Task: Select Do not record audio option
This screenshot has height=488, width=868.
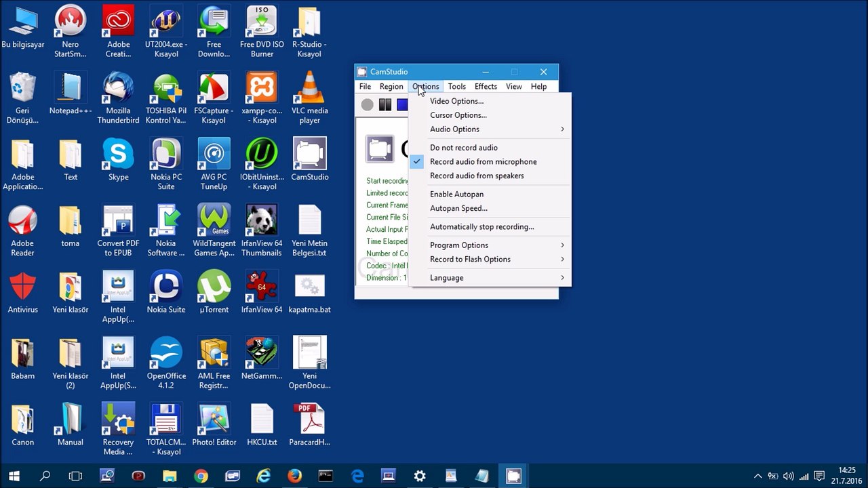Action: point(464,148)
